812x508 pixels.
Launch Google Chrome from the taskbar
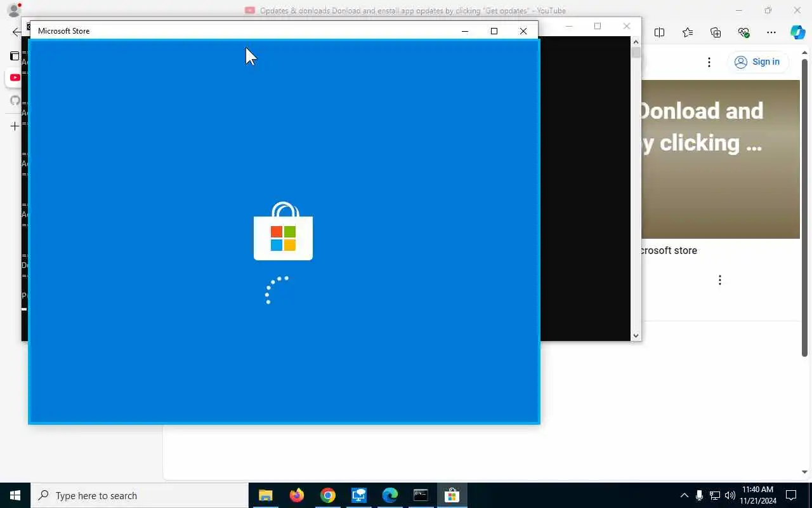point(327,495)
